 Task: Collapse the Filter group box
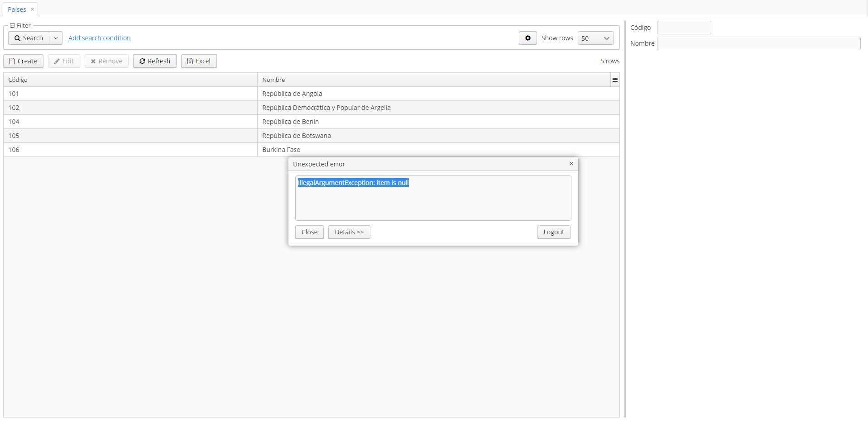pos(12,26)
